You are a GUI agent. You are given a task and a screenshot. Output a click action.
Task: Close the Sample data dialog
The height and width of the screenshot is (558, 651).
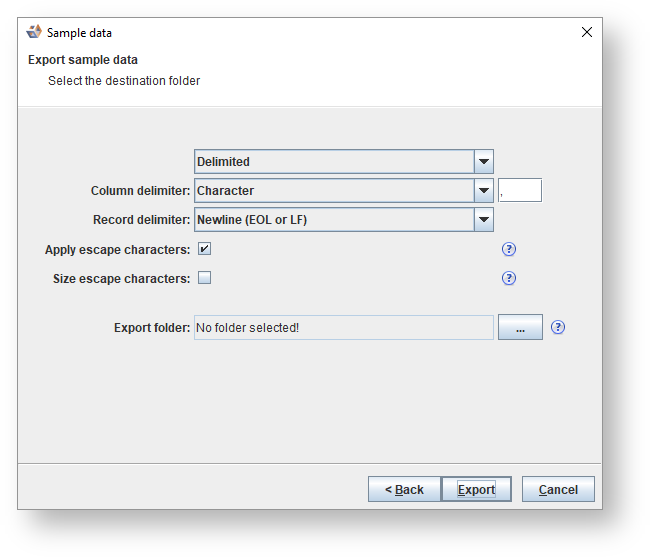click(x=587, y=32)
